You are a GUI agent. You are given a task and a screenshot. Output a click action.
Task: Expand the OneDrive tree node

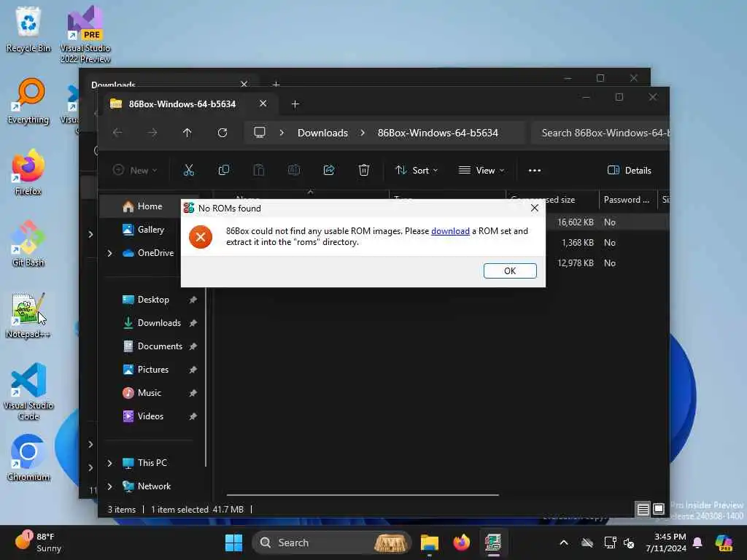pyautogui.click(x=109, y=253)
